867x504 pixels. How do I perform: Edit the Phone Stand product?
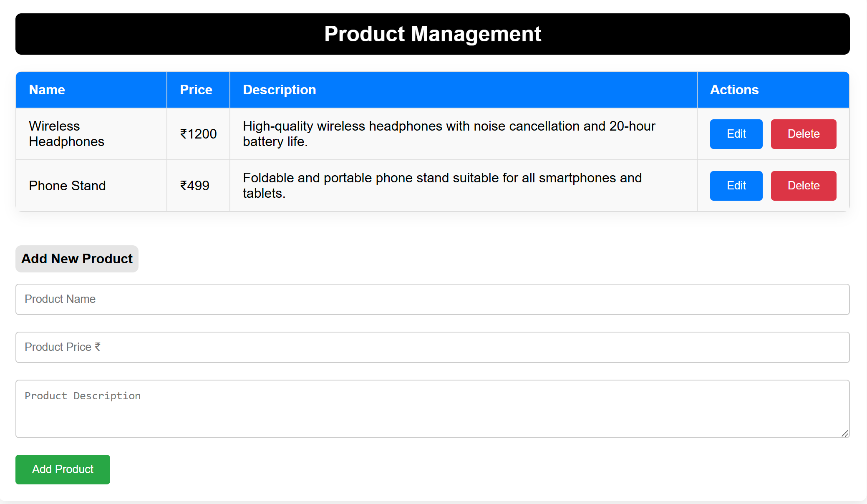click(x=736, y=186)
